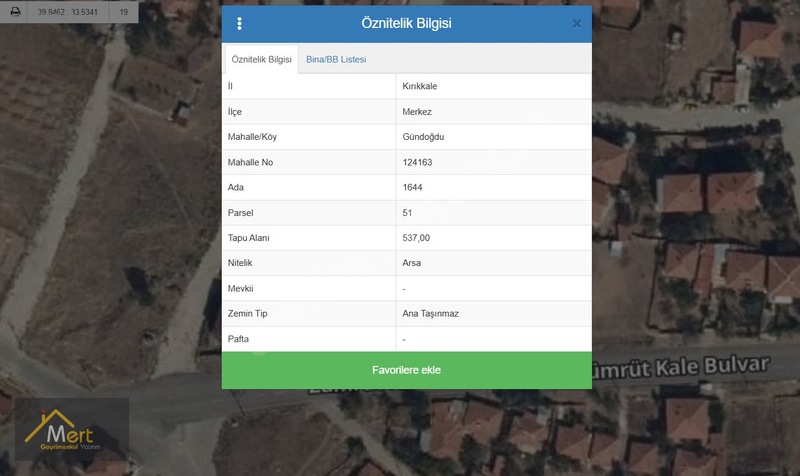Select the Öznitelik Bilgisi tab
The height and width of the screenshot is (476, 800).
[261, 59]
